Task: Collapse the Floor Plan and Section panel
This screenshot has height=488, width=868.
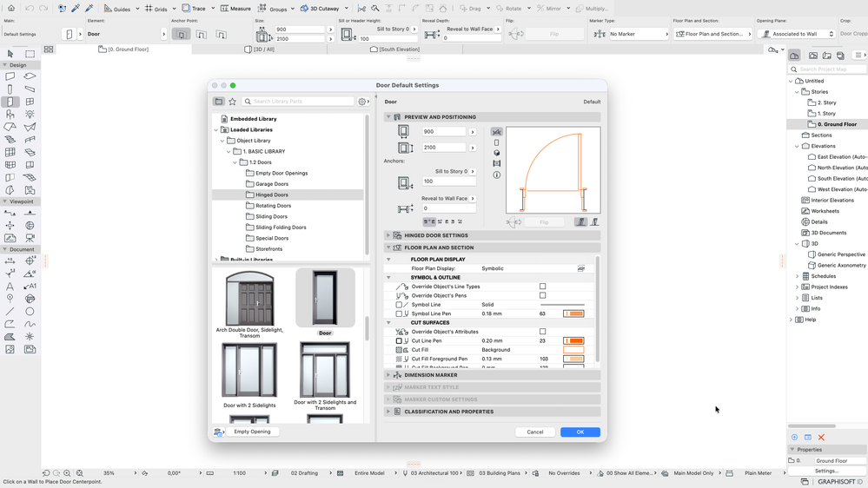Action: [388, 247]
